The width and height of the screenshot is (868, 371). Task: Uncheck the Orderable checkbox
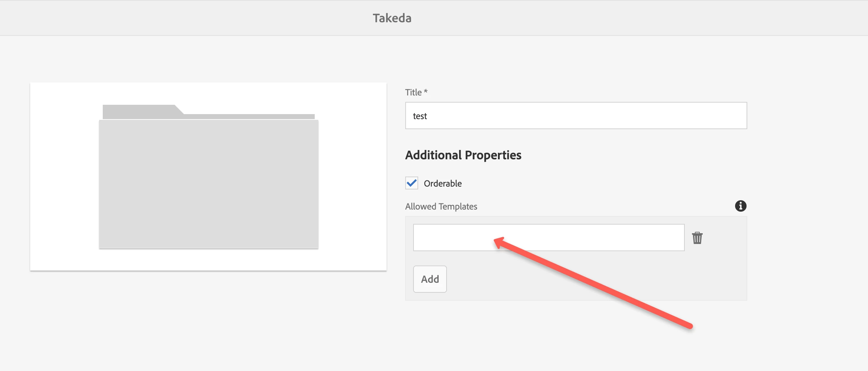tap(412, 183)
